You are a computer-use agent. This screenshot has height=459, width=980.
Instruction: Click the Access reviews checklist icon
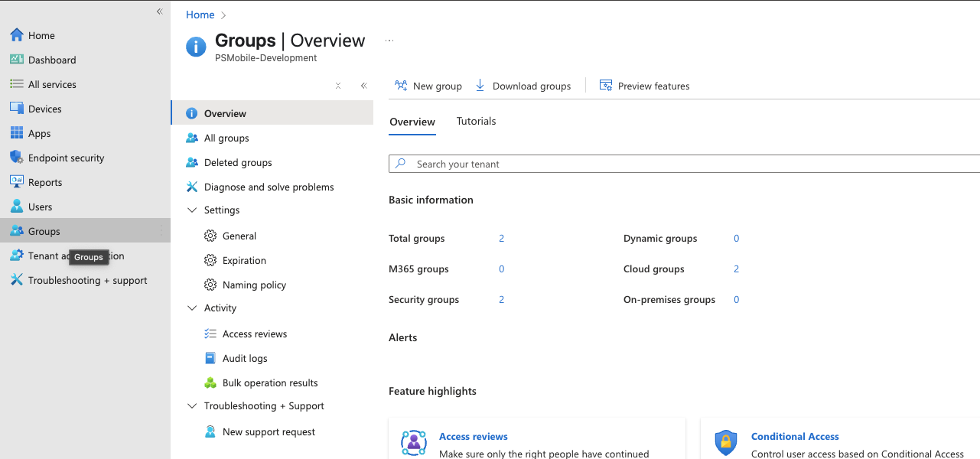(x=210, y=334)
